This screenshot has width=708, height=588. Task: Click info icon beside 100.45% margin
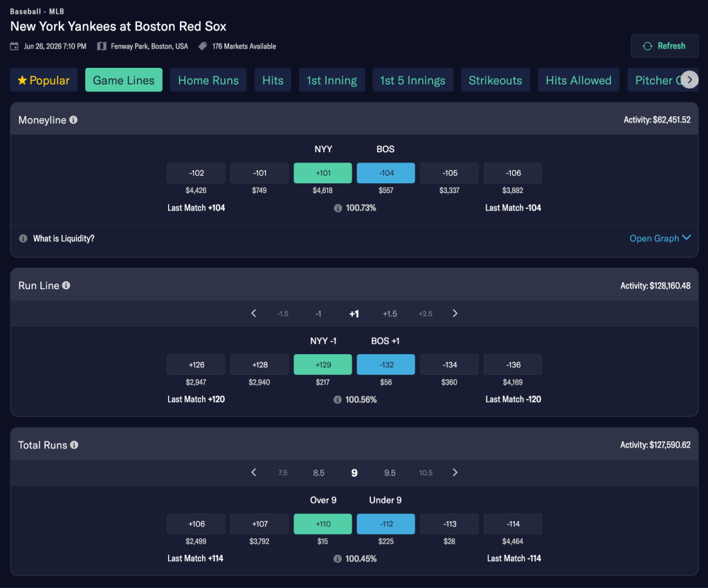pos(337,559)
